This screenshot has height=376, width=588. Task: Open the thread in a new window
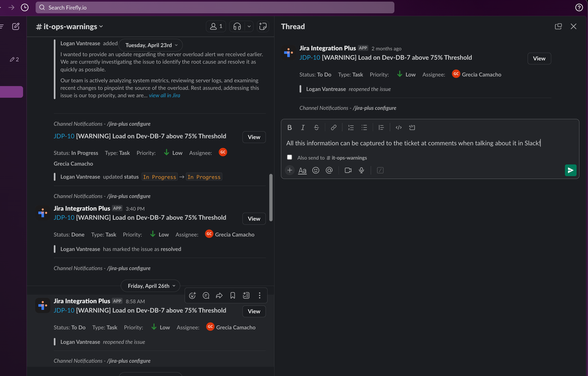[x=558, y=26]
